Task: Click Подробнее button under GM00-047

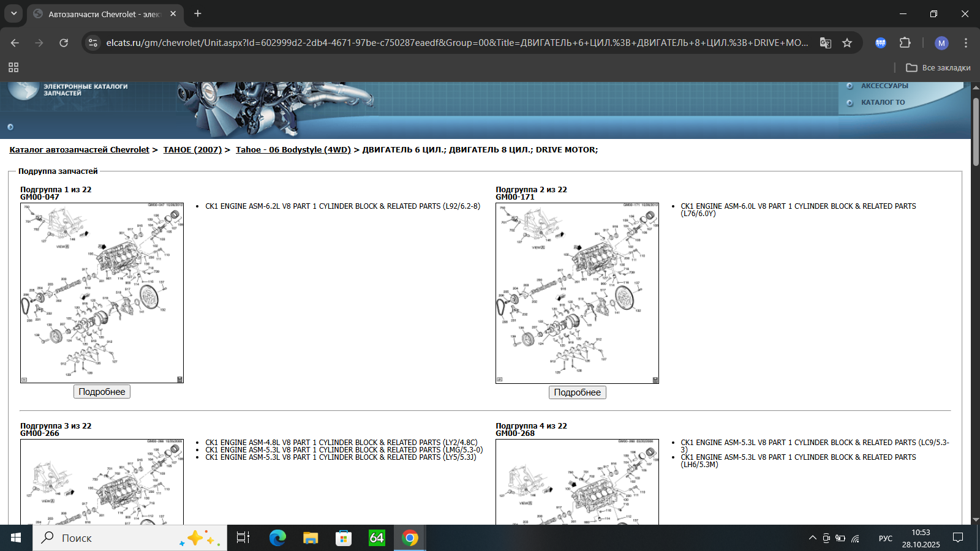Action: 102,392
